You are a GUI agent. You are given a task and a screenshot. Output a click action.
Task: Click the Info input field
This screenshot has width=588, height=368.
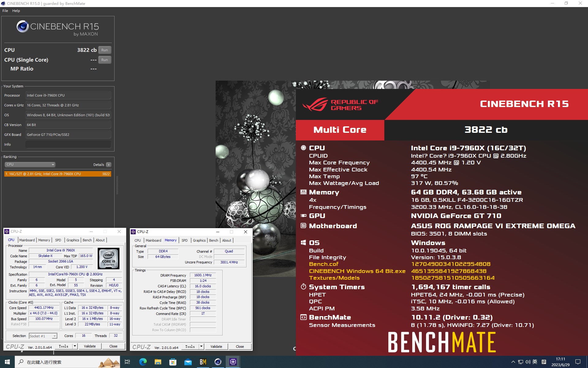68,144
